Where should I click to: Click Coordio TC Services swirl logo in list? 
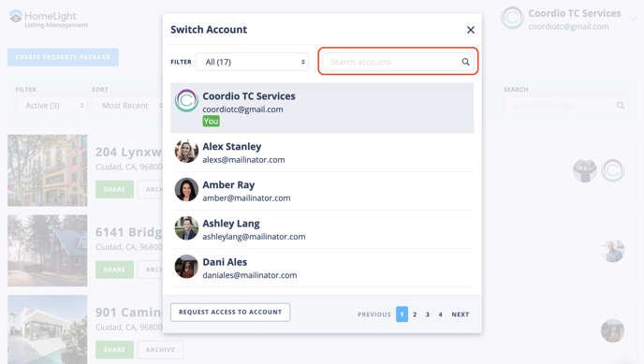pyautogui.click(x=186, y=100)
